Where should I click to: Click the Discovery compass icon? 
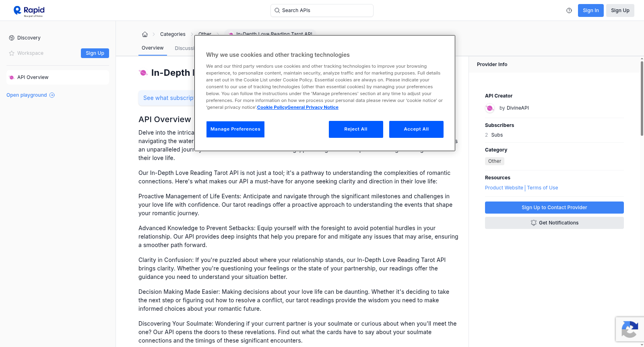pos(12,38)
